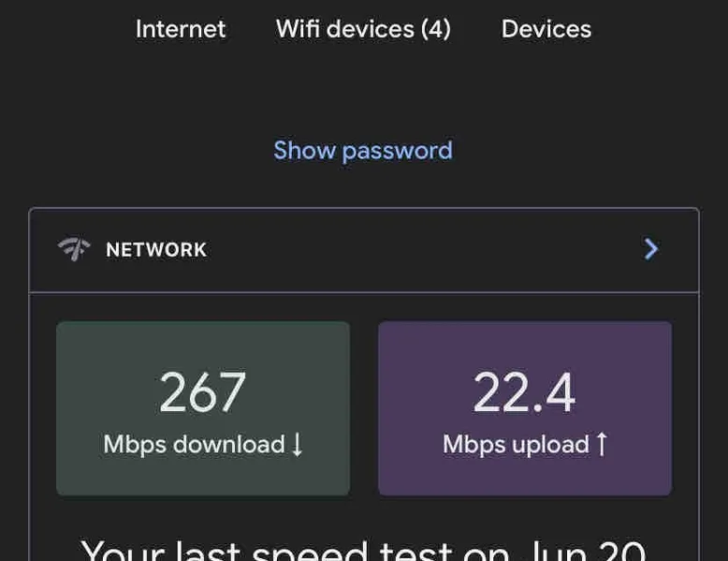This screenshot has width=728, height=561.
Task: Click the (4) count on the Wifi devices tab
Action: (x=435, y=29)
